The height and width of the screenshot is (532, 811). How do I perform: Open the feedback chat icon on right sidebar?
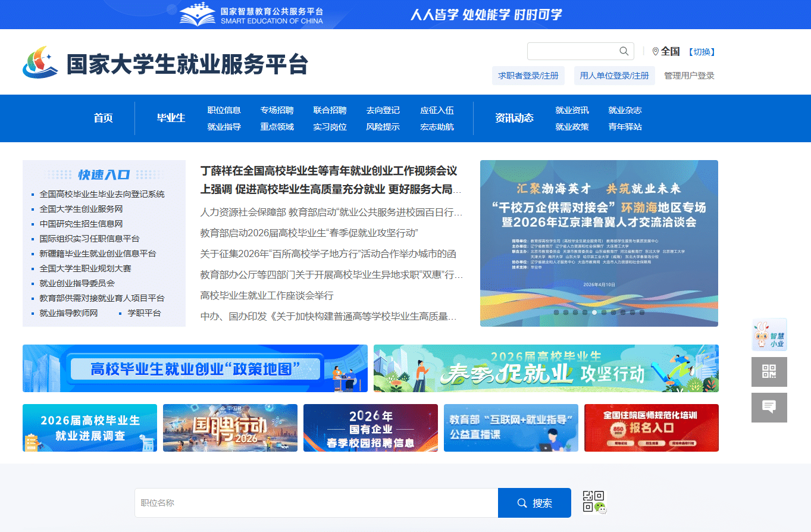[x=769, y=407]
